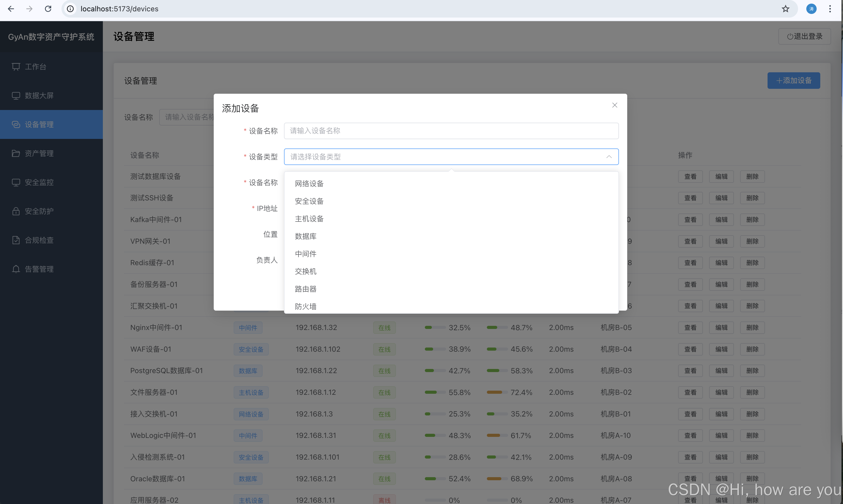Click the 退出登录 button
Screen dimensions: 843x504
(804, 36)
